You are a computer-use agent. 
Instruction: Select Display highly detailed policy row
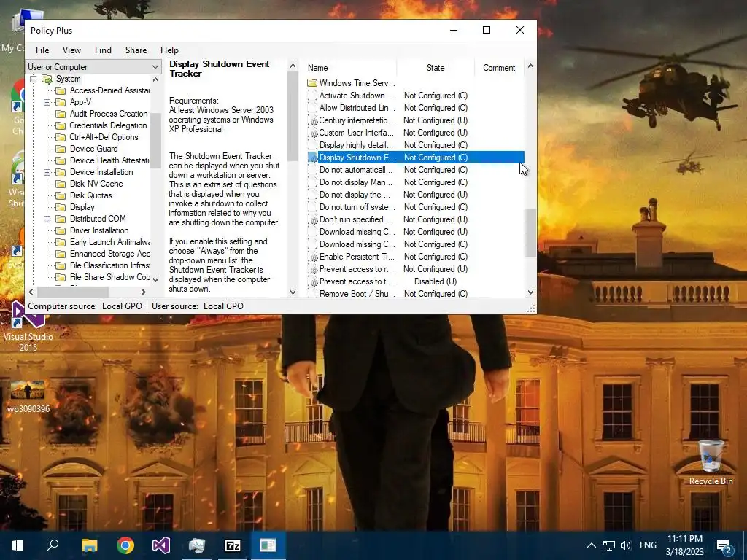point(415,145)
